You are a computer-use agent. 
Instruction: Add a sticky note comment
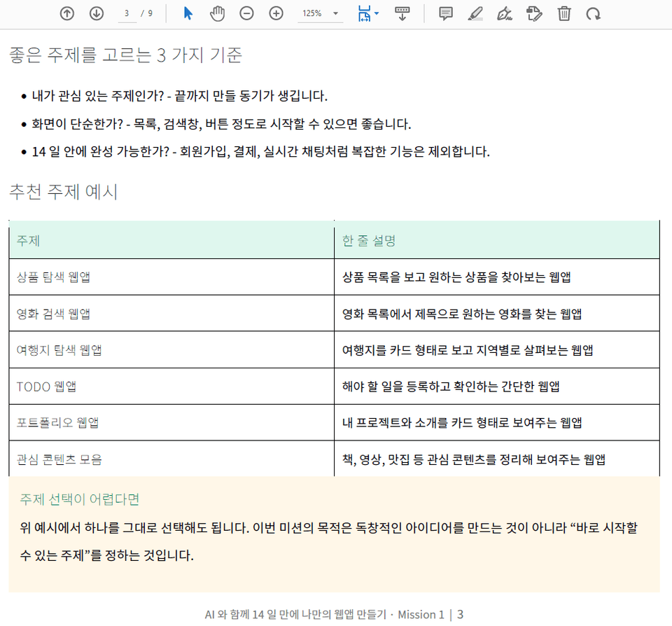[446, 14]
